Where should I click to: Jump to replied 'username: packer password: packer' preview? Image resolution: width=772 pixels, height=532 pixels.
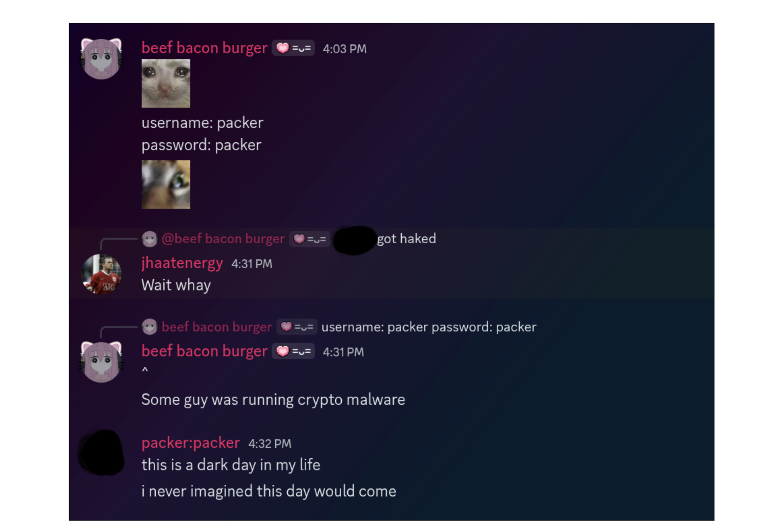(x=429, y=327)
